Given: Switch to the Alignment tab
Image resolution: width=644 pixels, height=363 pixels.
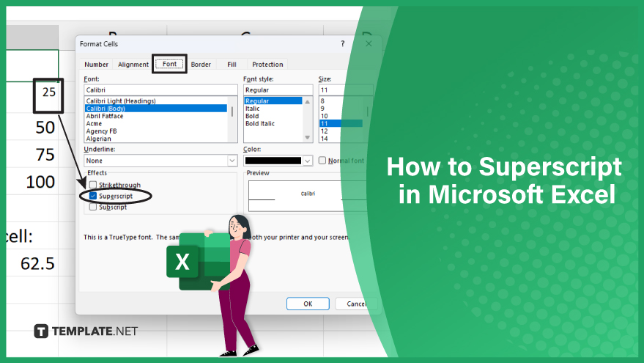Looking at the screenshot, I should [133, 64].
